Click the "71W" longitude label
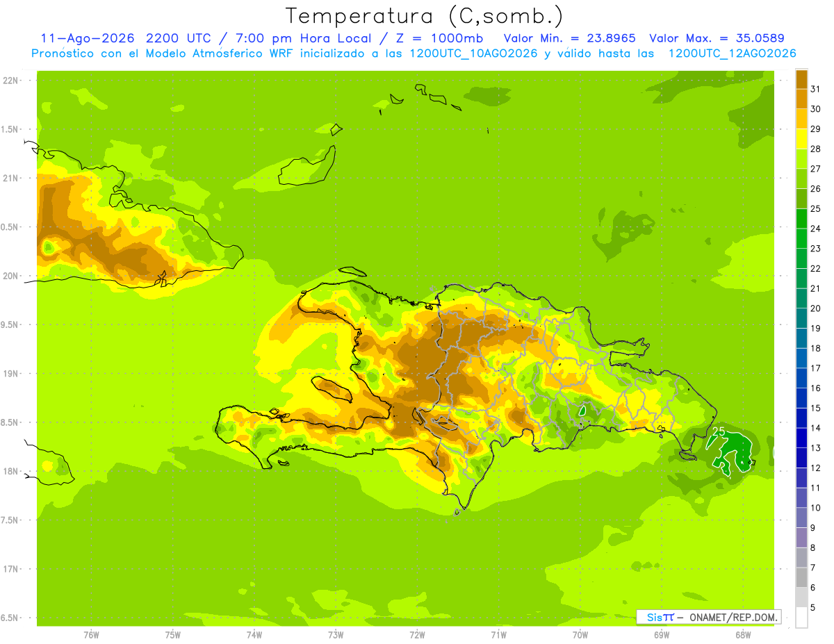The height and width of the screenshot is (644, 834). coord(498,635)
